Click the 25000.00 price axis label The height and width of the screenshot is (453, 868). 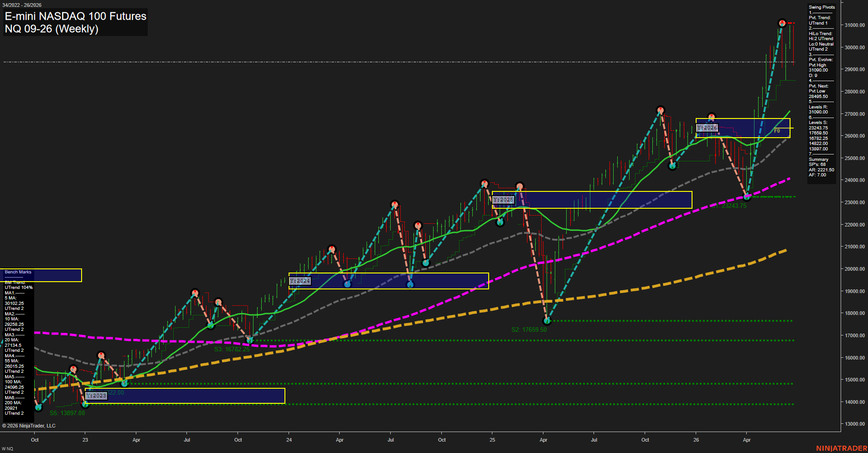(855, 159)
